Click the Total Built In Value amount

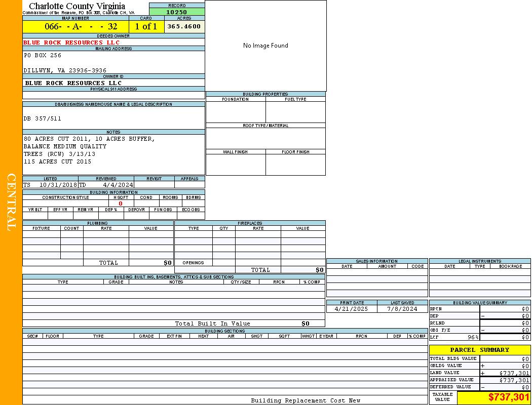305,323
